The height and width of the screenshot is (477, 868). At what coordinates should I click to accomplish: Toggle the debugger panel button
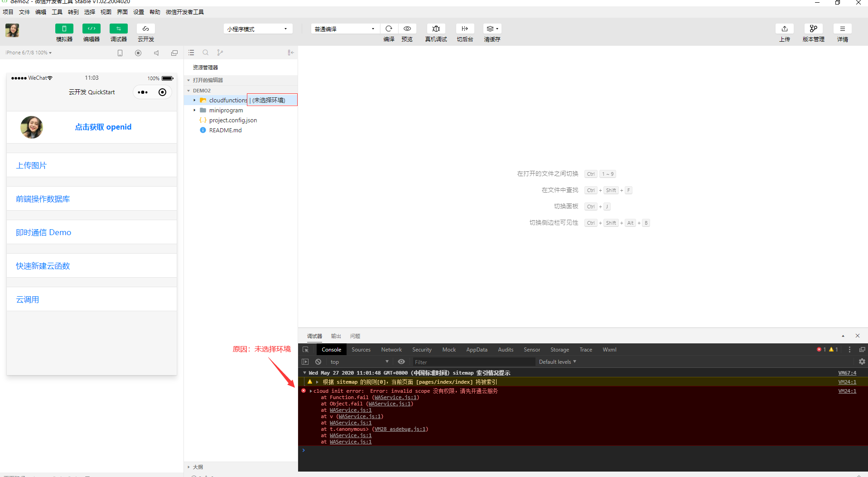point(119,29)
